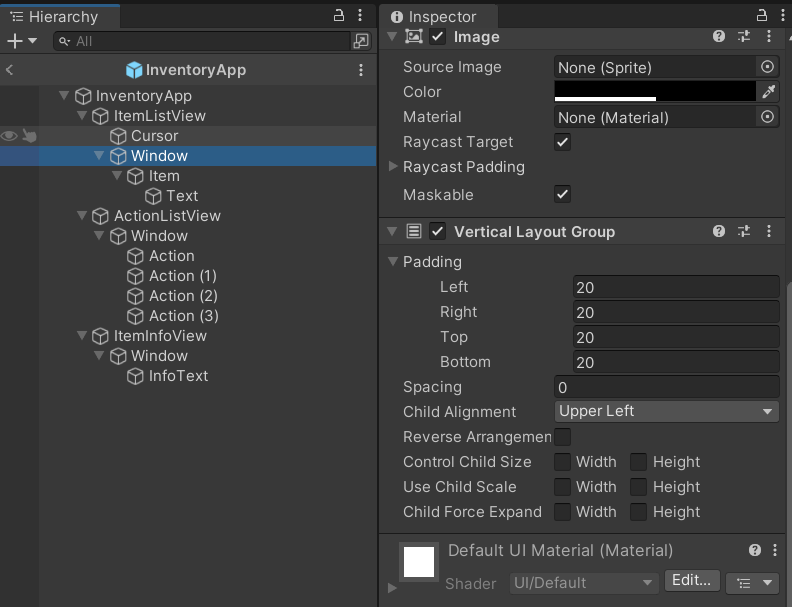Click the Source Image object picker icon

coord(767,67)
